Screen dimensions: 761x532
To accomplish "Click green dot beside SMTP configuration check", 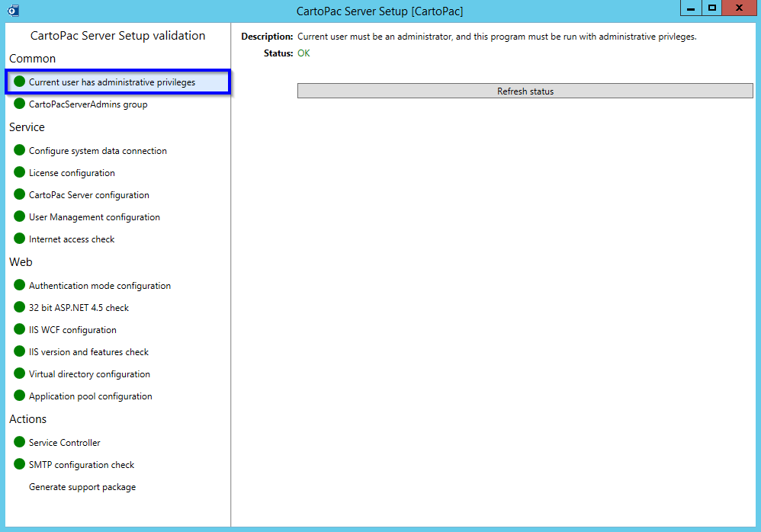I will 19,463.
